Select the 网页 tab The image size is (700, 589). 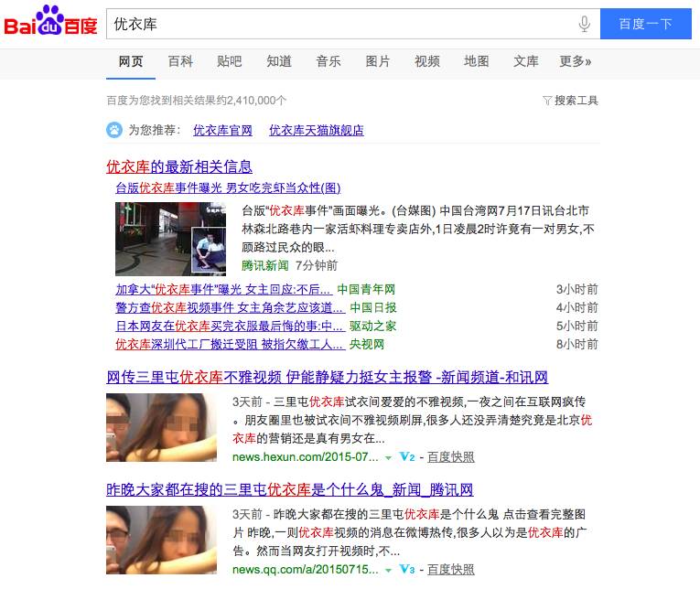131,61
